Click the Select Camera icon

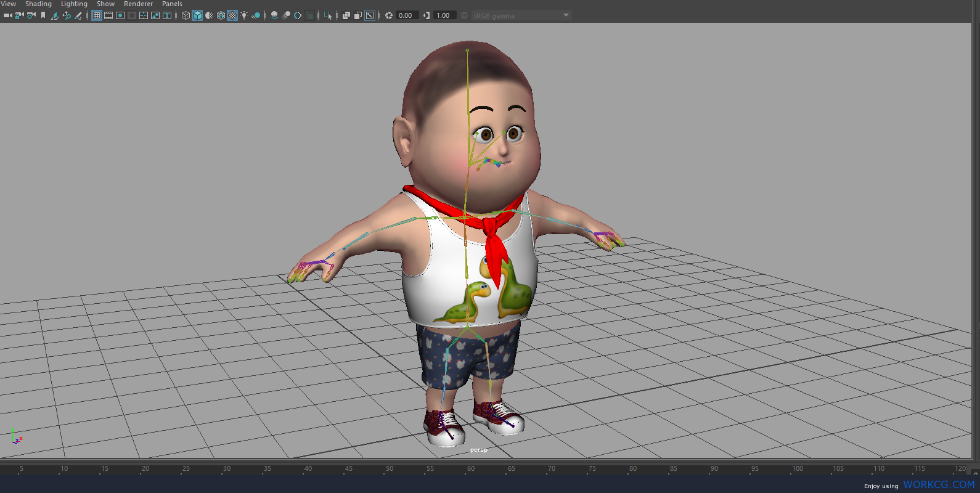7,15
